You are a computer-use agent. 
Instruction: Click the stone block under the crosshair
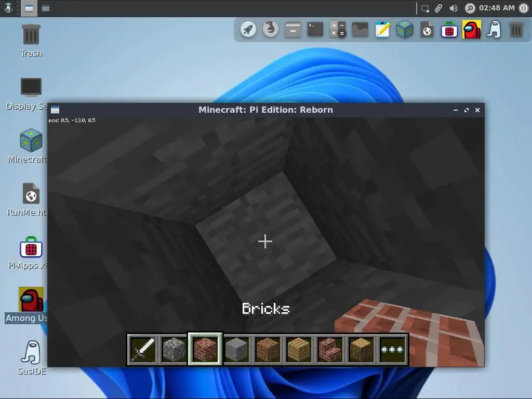265,242
